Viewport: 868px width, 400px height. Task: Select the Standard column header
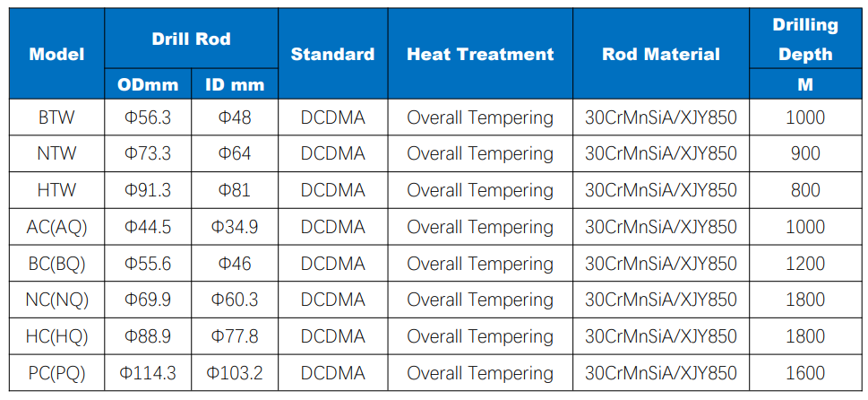point(332,54)
